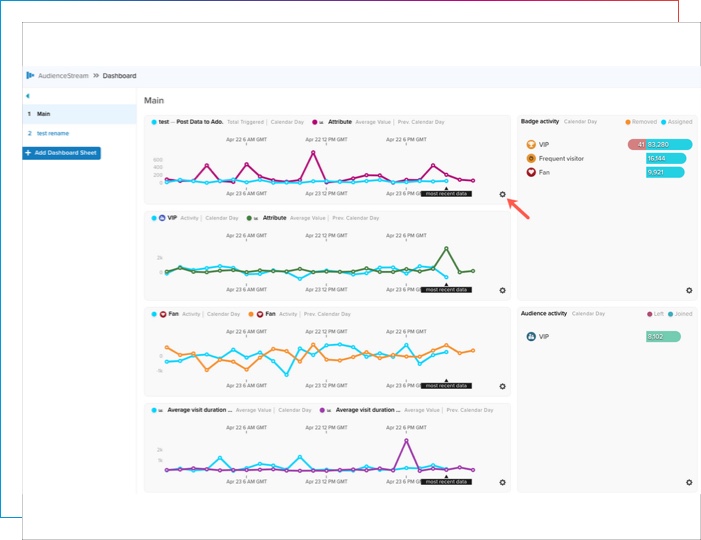Viewport: 701px width, 540px height.
Task: Open gear on Average visit duration chart
Action: point(502,482)
